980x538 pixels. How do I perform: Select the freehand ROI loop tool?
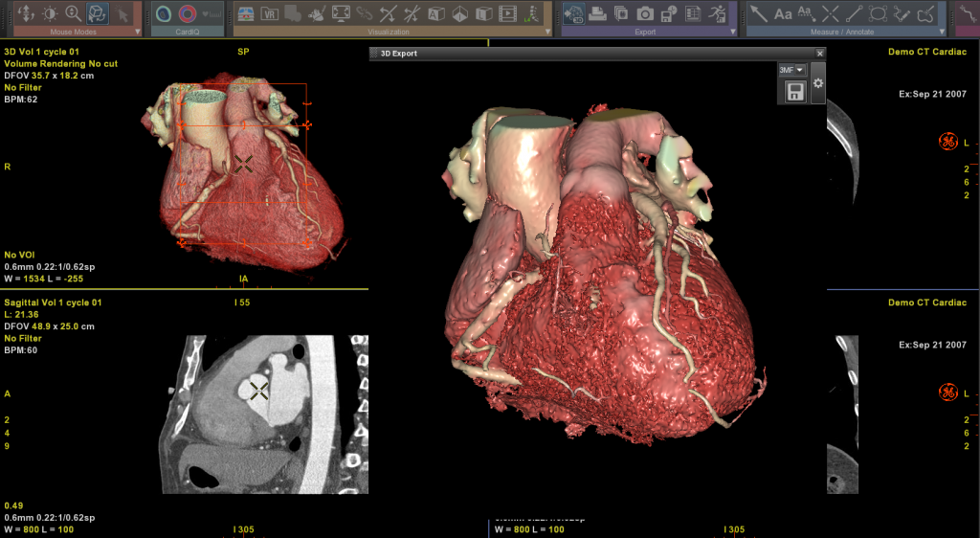925,13
